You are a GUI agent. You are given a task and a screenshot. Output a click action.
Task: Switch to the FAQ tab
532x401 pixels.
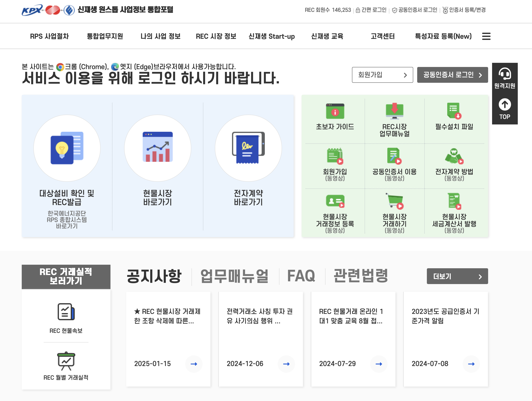[x=301, y=276]
